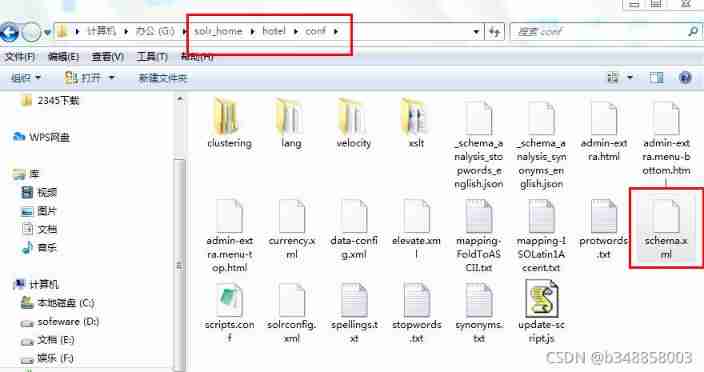
Task: Open the recent pages dropdown arrow
Action: tap(47, 33)
